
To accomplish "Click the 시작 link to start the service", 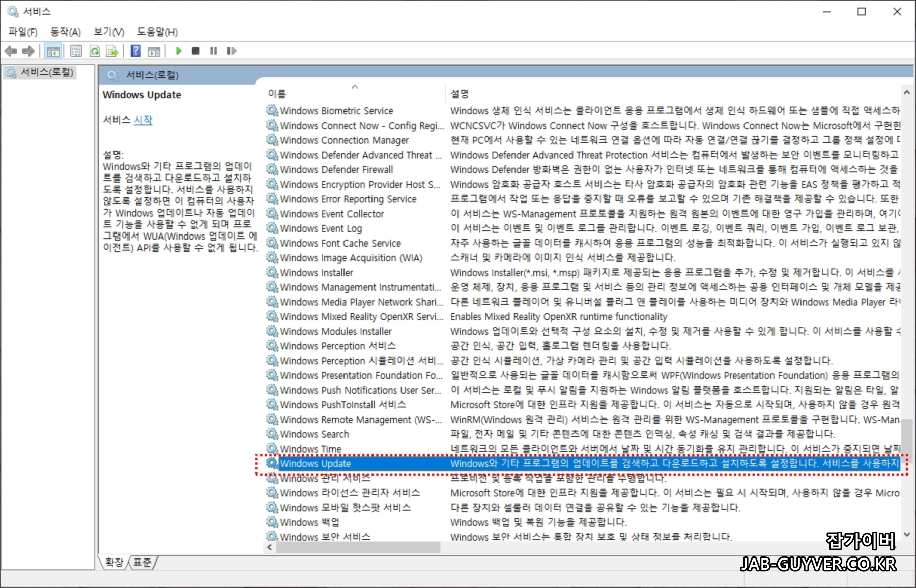I will [143, 120].
